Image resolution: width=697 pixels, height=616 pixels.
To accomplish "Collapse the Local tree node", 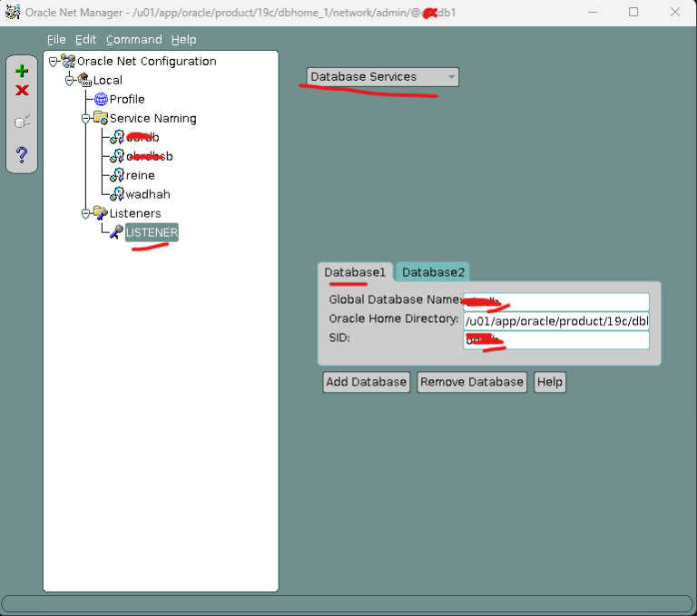I will click(x=70, y=81).
